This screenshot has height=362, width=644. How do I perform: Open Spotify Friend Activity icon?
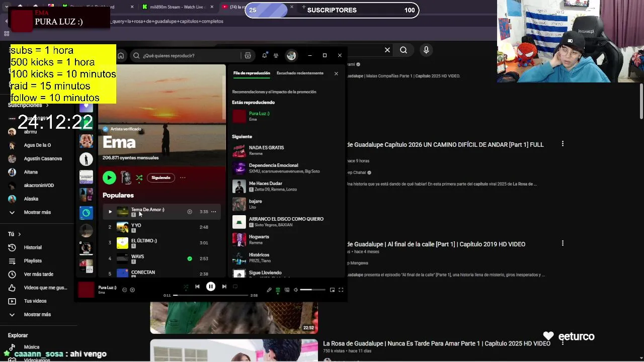(x=276, y=56)
